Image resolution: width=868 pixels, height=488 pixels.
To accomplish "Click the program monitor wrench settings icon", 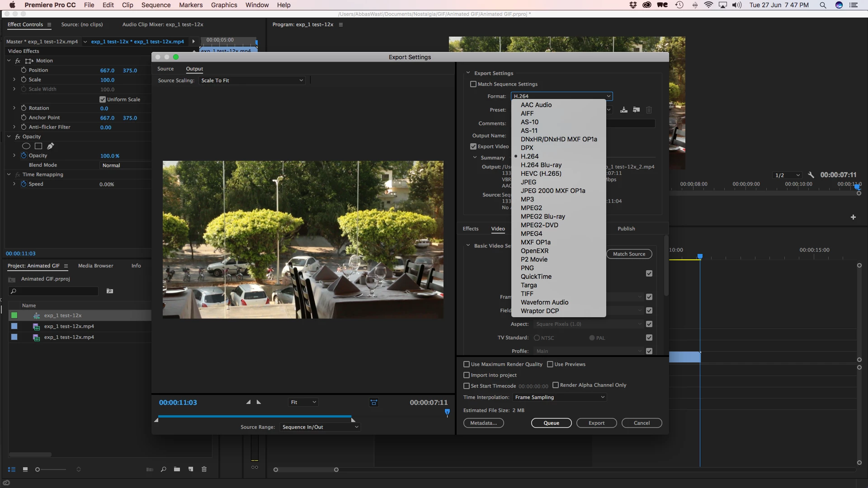I will pyautogui.click(x=811, y=175).
